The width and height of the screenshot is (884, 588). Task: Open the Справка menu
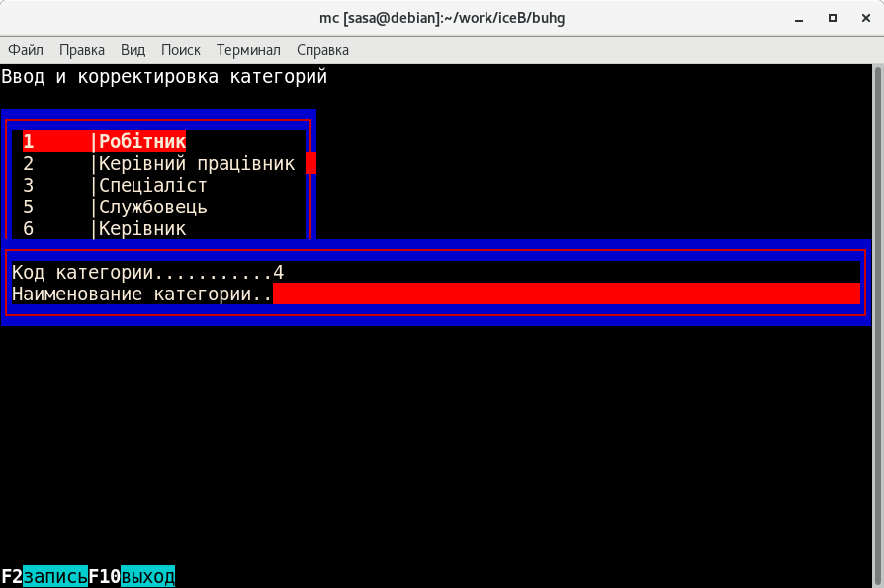pyautogui.click(x=322, y=50)
